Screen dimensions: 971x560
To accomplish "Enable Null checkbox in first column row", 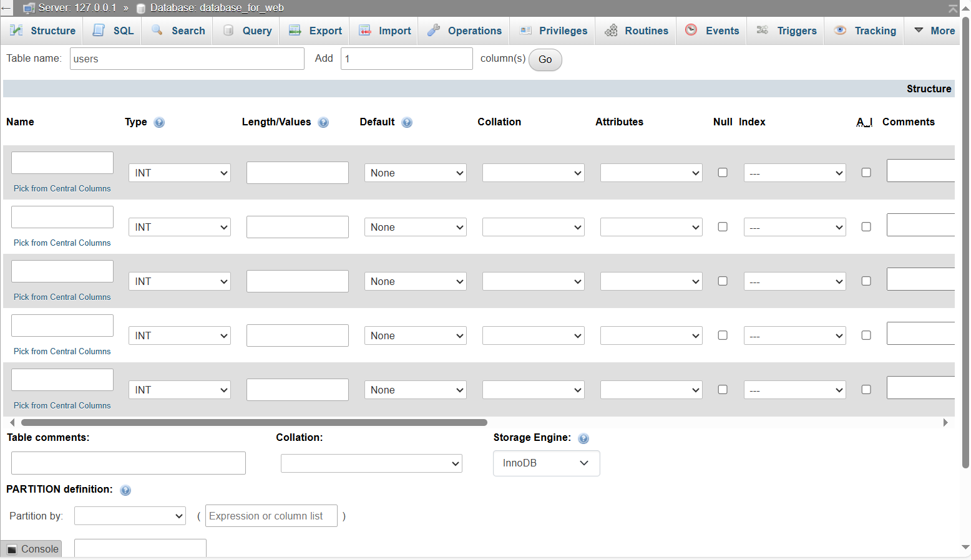I will point(723,173).
